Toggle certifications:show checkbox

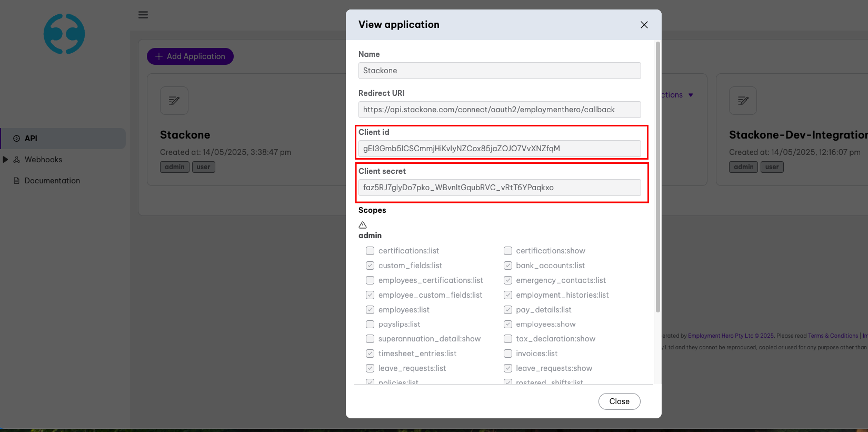coord(508,251)
